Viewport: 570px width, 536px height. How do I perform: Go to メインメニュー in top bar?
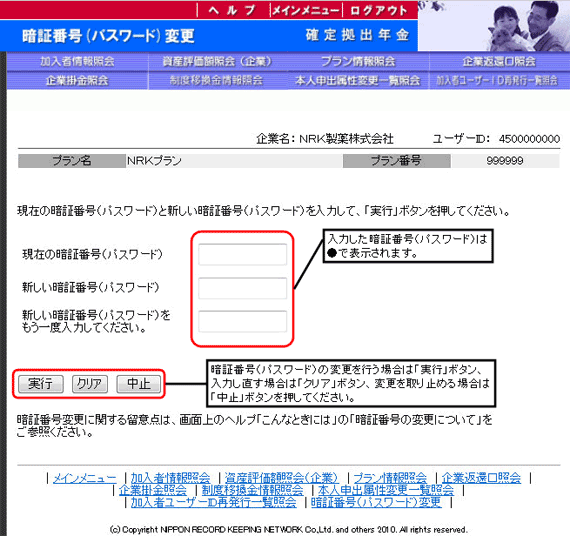click(306, 10)
